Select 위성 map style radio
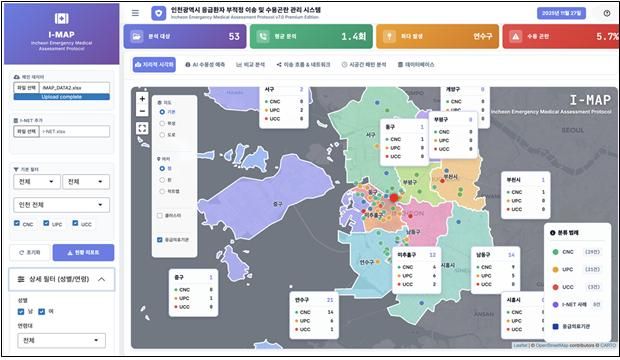 point(162,123)
